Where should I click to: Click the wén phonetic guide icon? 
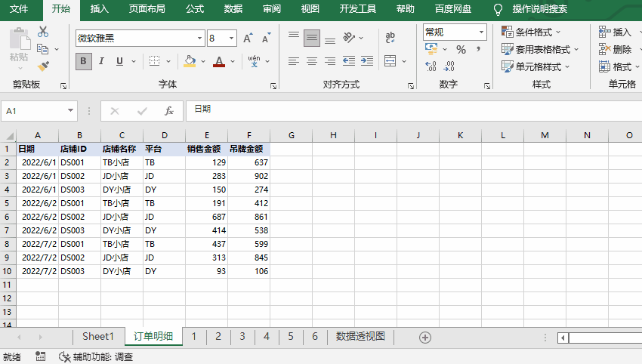254,61
